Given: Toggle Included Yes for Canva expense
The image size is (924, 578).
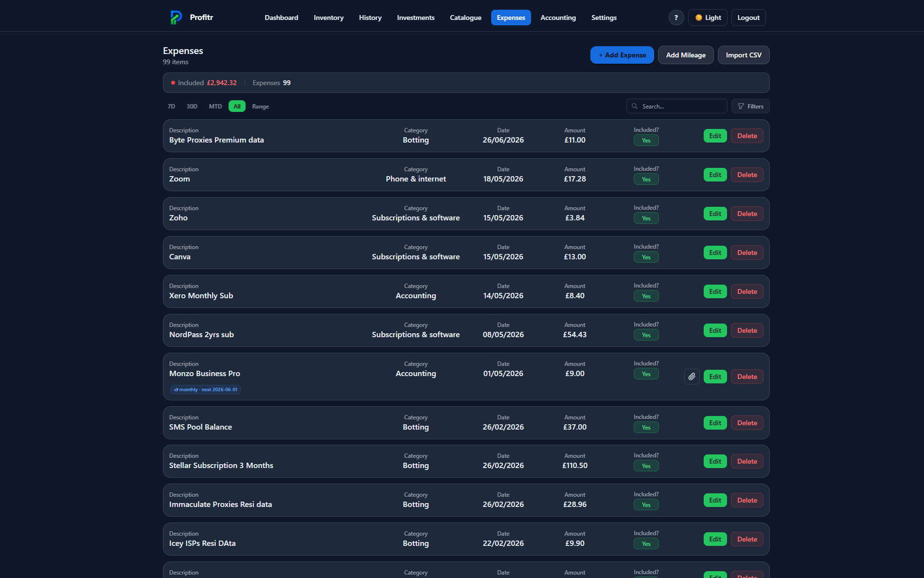Looking at the screenshot, I should click(646, 257).
